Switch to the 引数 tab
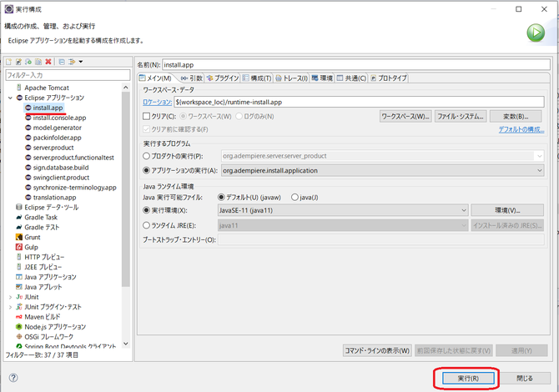 pos(191,78)
